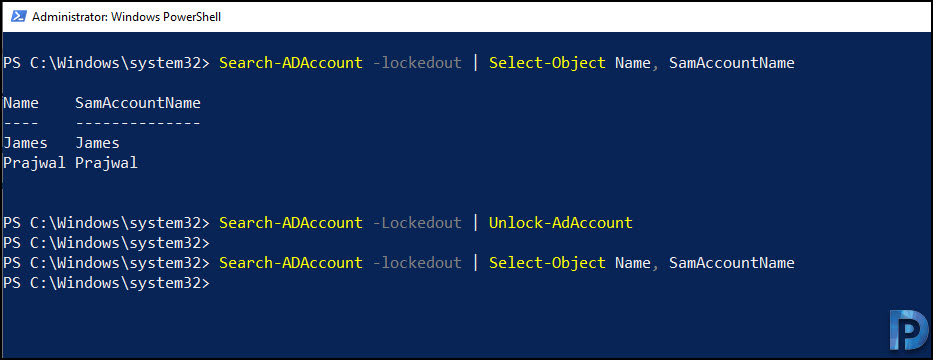Click the first Search-ADAccount command
This screenshot has width=933, height=360.
pos(290,63)
